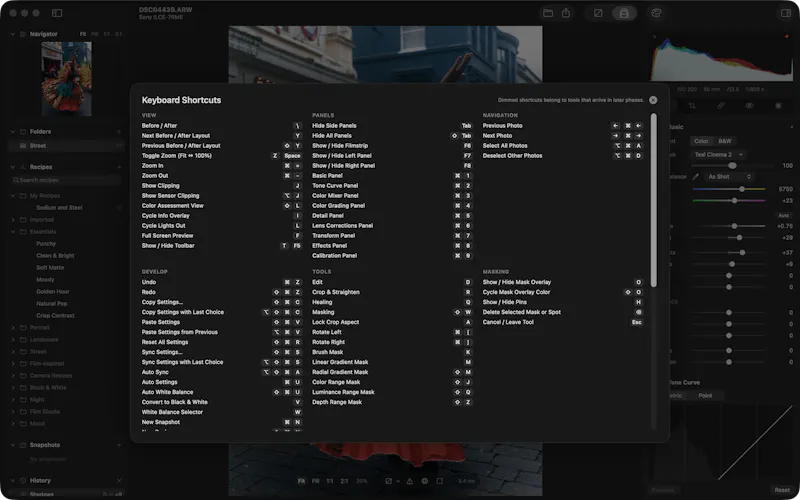Click the square icon at tool strip end
This screenshot has height=500, width=800.
[x=778, y=106]
